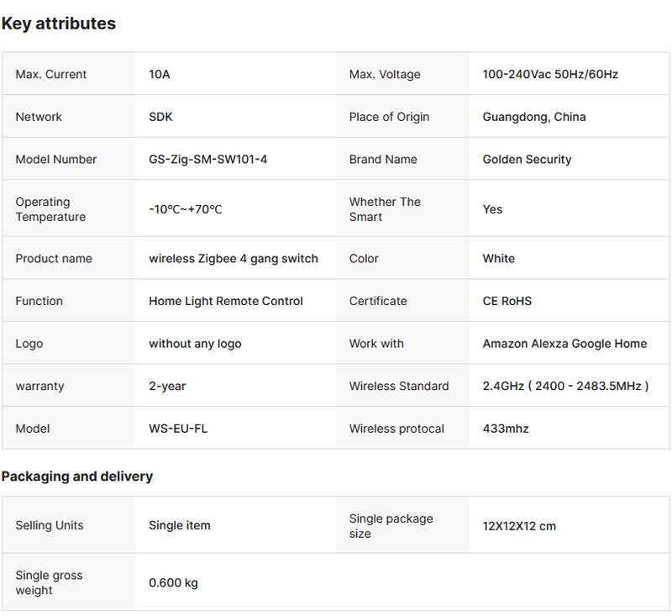Click the CE RoHS certificate value
The width and height of the screenshot is (672, 616).
pos(507,301)
